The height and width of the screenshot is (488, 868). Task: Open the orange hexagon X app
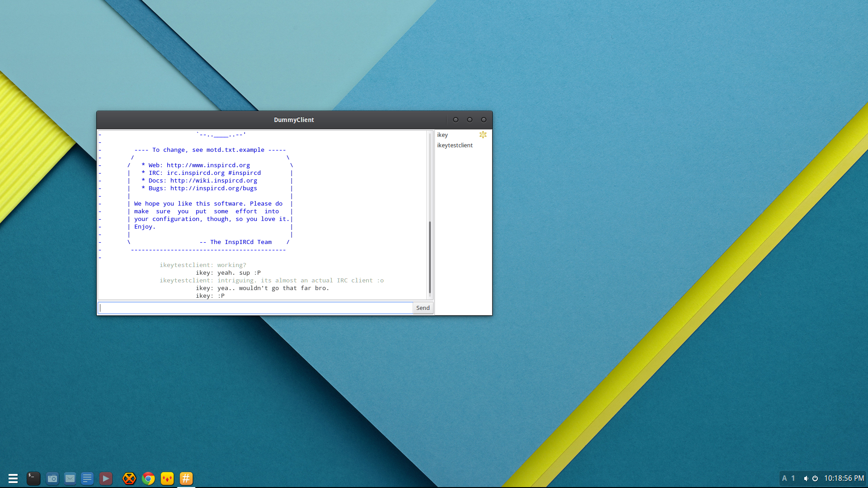tap(129, 479)
